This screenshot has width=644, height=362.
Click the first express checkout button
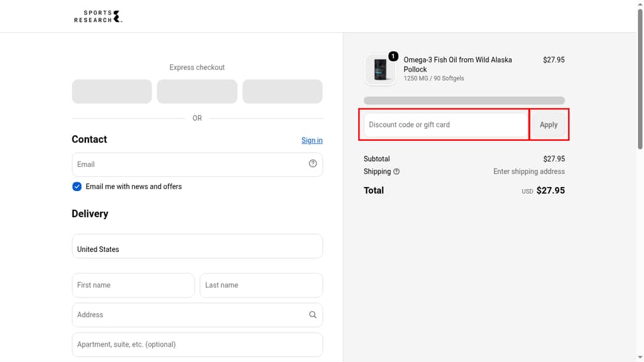(x=112, y=92)
